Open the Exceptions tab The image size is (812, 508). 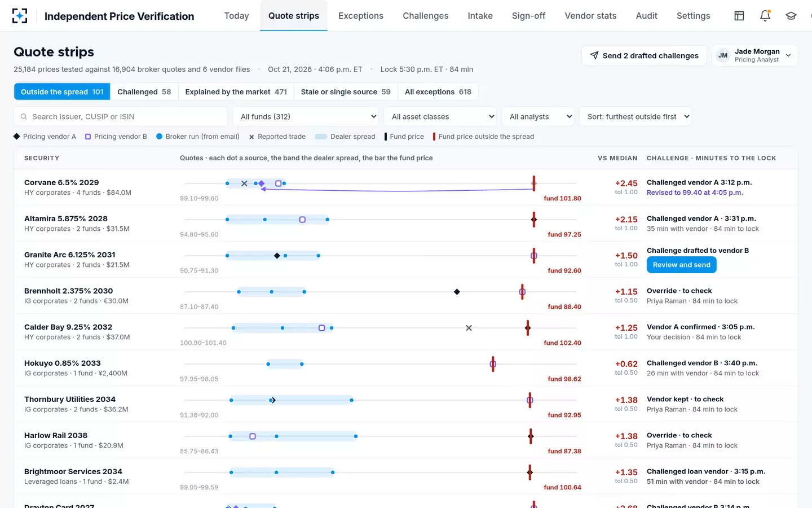pyautogui.click(x=361, y=16)
